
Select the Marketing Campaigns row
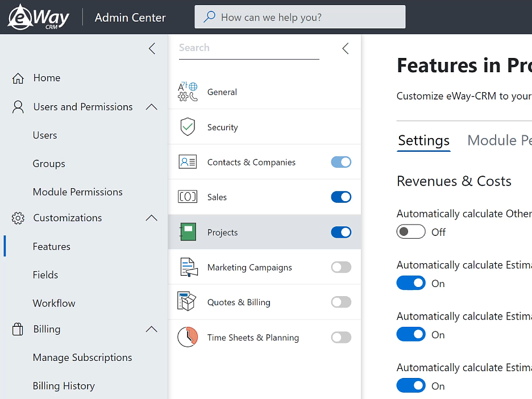point(265,267)
